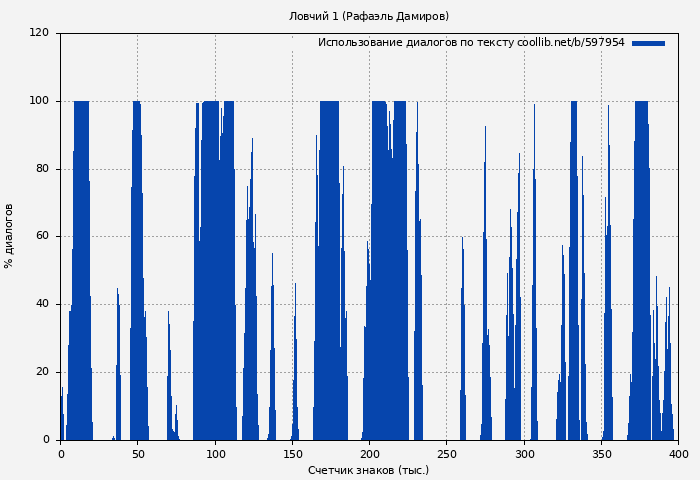Image resolution: width=700 pixels, height=480 pixels.
Task: Click the 80 label on vertical axis
Action: [42, 169]
